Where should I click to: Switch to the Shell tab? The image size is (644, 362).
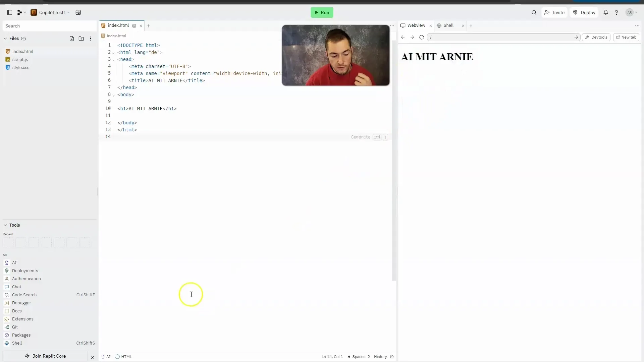coord(448,25)
